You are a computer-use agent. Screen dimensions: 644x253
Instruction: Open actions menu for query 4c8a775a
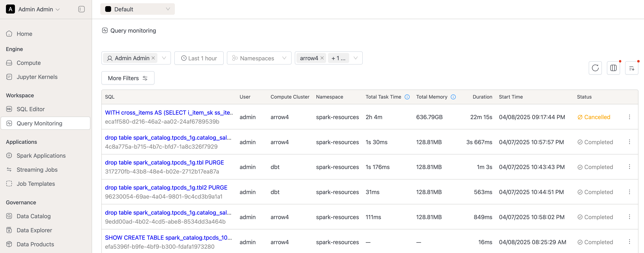click(629, 142)
